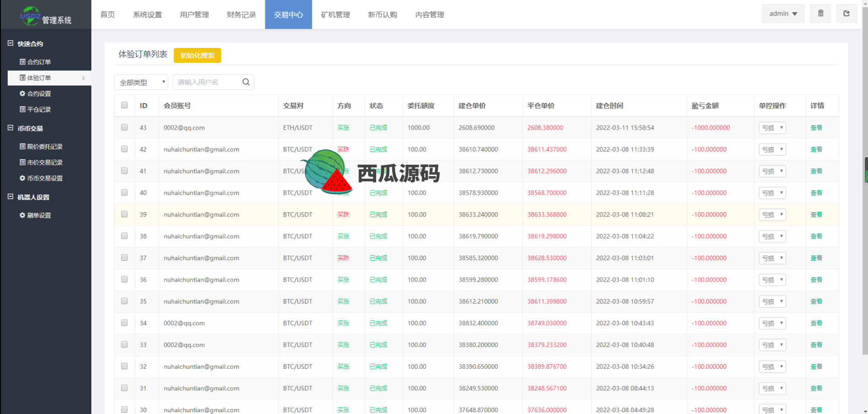Image resolution: width=868 pixels, height=414 pixels.
Task: Click the trash icon in top bar
Action: (821, 13)
